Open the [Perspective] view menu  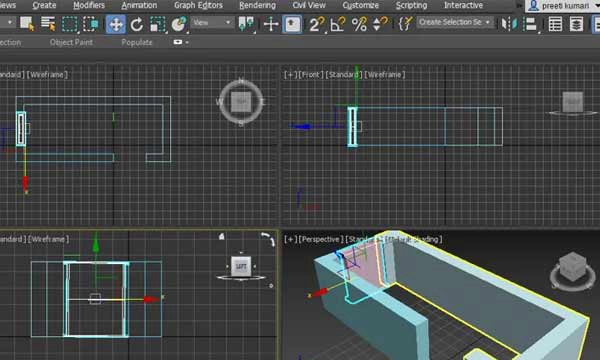[x=321, y=239]
